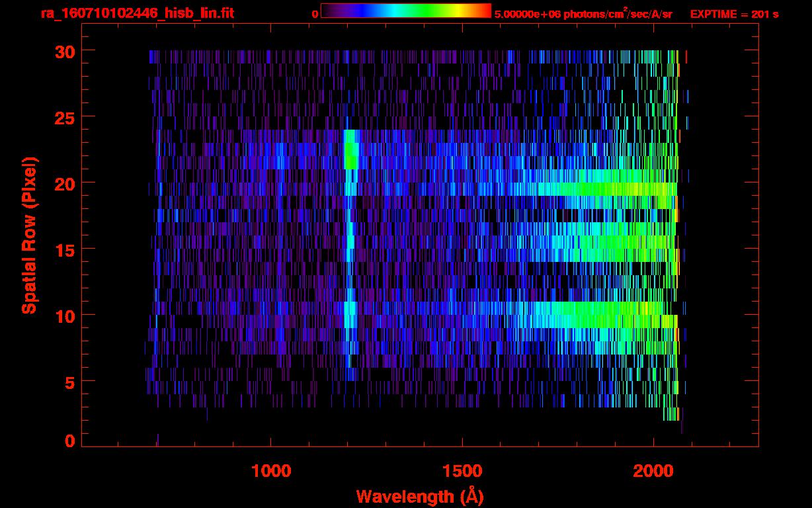Click the 1500 wavelength tick label
The image size is (812, 508).
click(462, 471)
